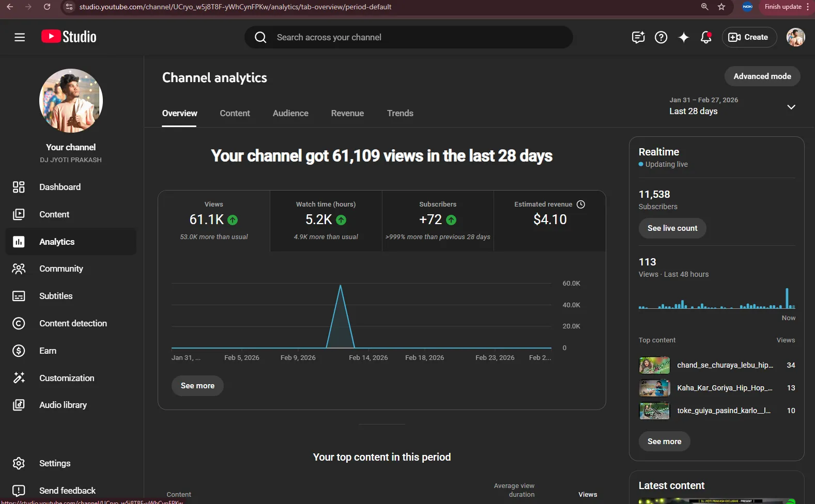
Task: Click the search across your channel field
Action: 408,37
